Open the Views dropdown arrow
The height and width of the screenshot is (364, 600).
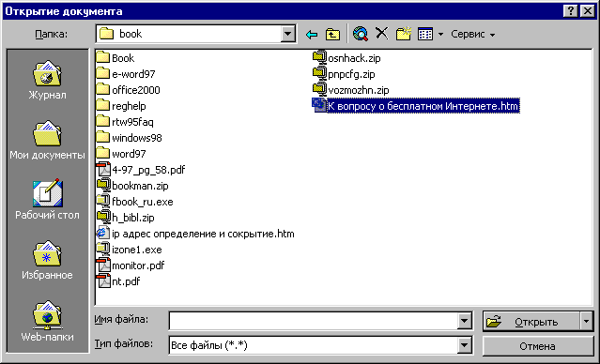click(x=440, y=35)
